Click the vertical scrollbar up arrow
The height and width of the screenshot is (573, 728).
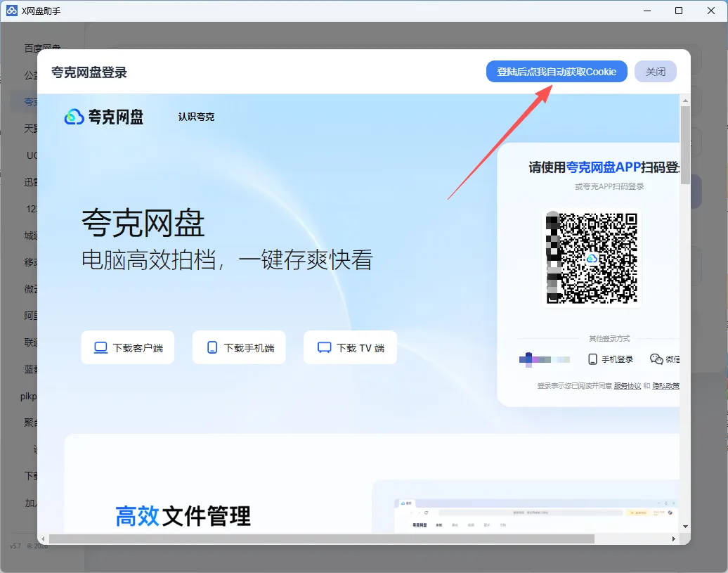click(x=685, y=101)
